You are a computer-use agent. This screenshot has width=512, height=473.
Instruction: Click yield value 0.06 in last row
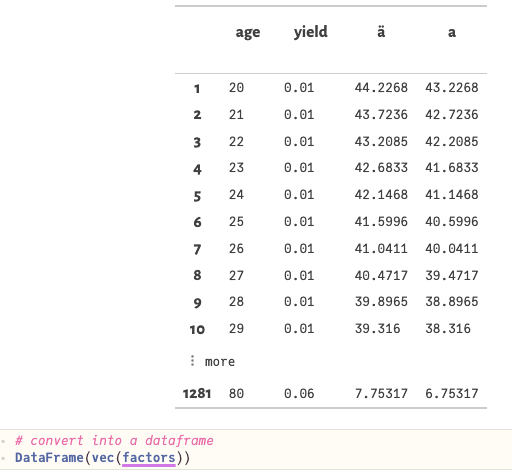(x=299, y=394)
